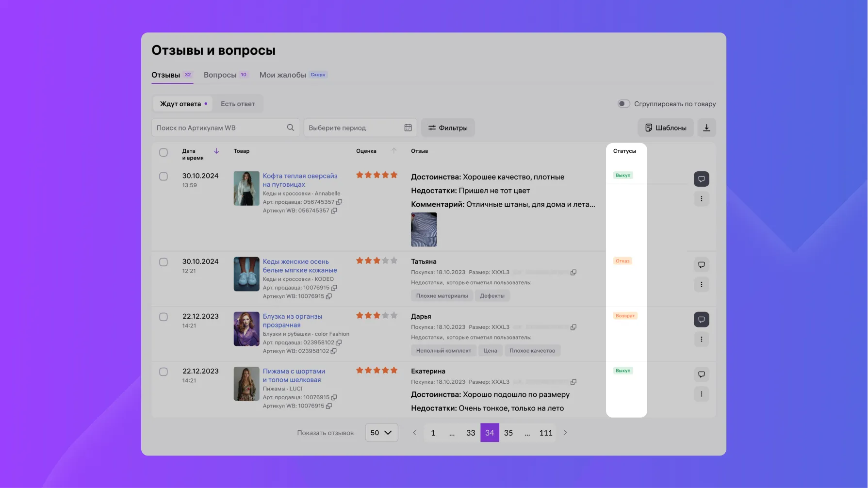Open the Выберите период date picker

(360, 128)
